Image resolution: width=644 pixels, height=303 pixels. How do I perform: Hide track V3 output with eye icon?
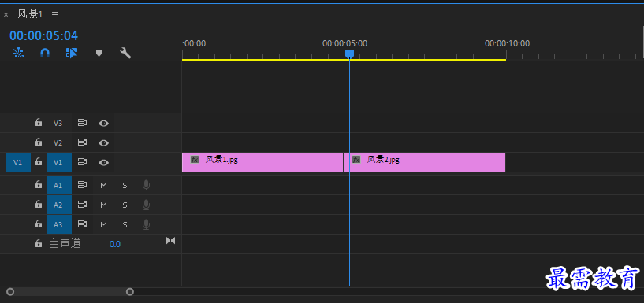pos(103,123)
